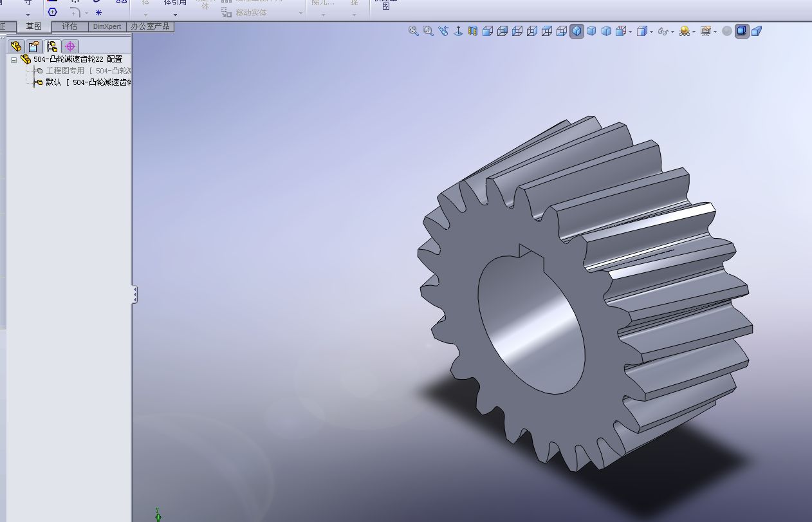Click the Zoom to Area icon
This screenshot has height=522, width=812.
coord(429,31)
